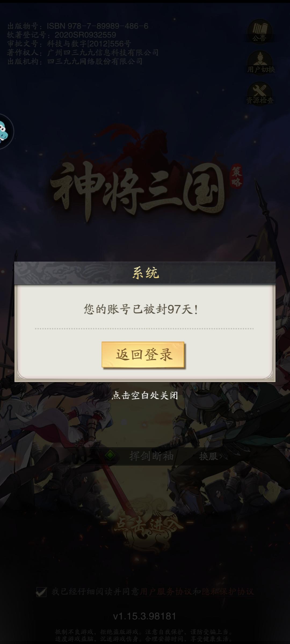Image resolution: width=290 pixels, height=644 pixels.
Task: Open the 公告 announcements book icon
Action: pyautogui.click(x=260, y=31)
